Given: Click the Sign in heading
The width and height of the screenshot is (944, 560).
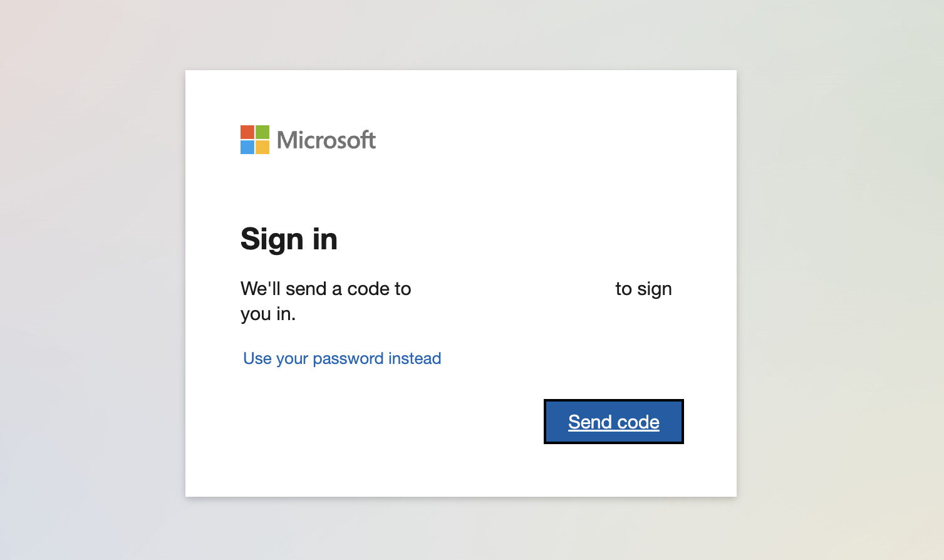Looking at the screenshot, I should (x=289, y=239).
